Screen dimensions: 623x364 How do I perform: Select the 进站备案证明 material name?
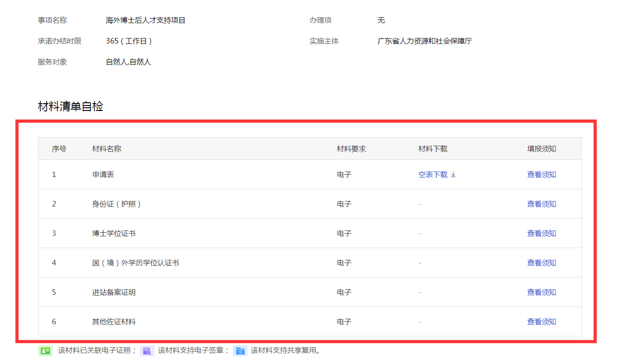pos(114,292)
